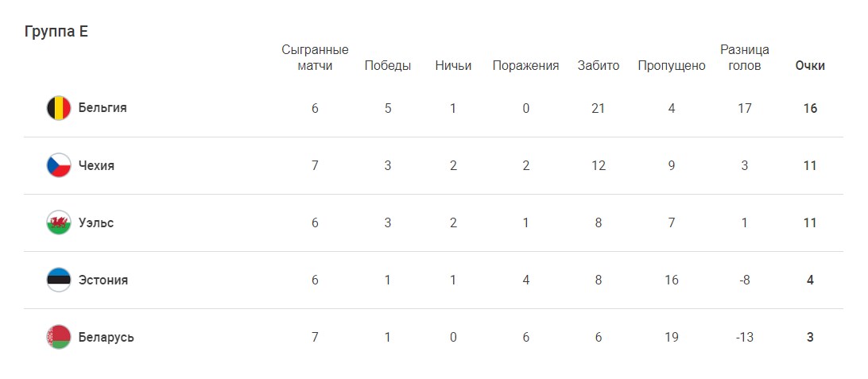Image resolution: width=868 pixels, height=379 pixels.
Task: Click the Поражения column header
Action: [x=525, y=66]
